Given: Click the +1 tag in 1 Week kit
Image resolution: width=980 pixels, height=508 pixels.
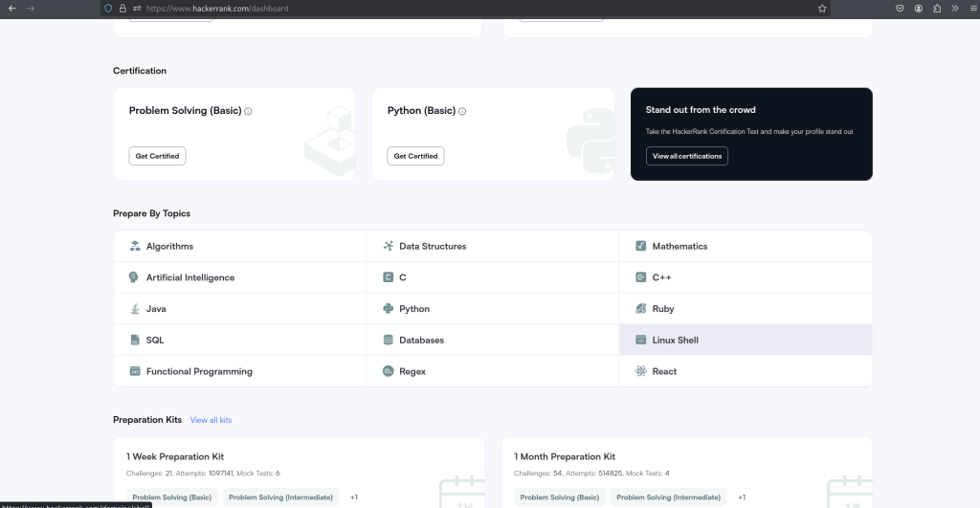Looking at the screenshot, I should (x=354, y=497).
